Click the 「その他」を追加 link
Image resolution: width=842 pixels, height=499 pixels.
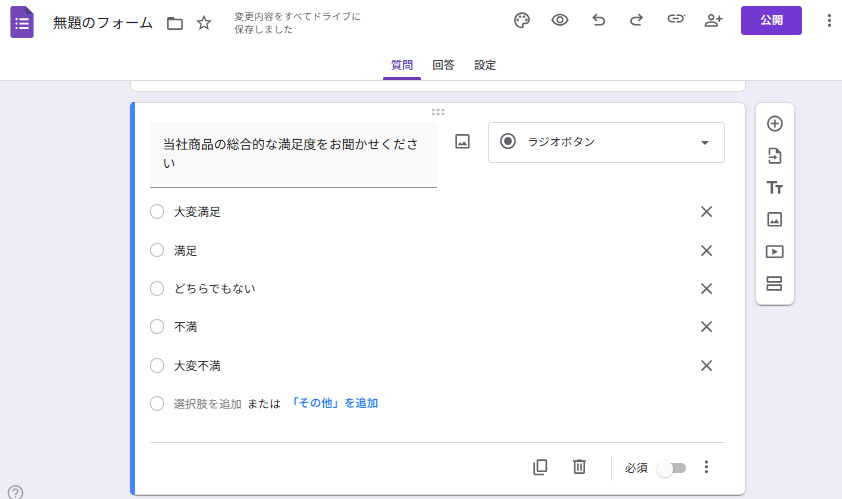pos(334,404)
